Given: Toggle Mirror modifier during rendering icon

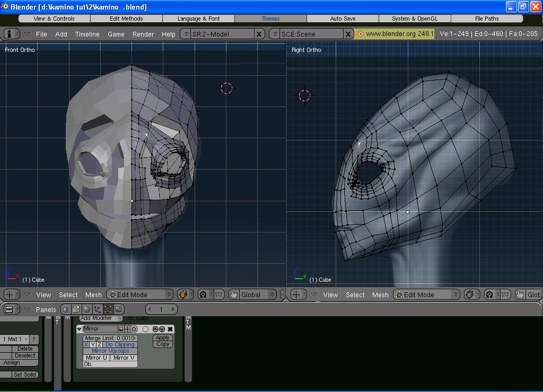Looking at the screenshot, I should tap(121, 329).
